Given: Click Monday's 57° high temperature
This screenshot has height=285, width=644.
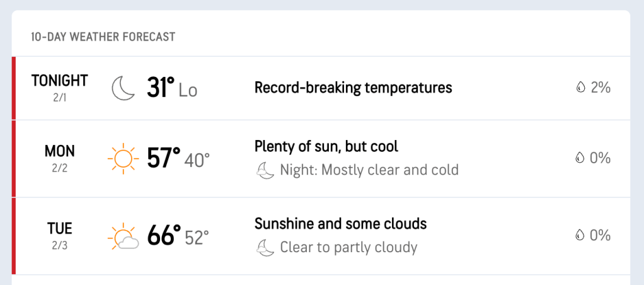Looking at the screenshot, I should click(x=164, y=158).
